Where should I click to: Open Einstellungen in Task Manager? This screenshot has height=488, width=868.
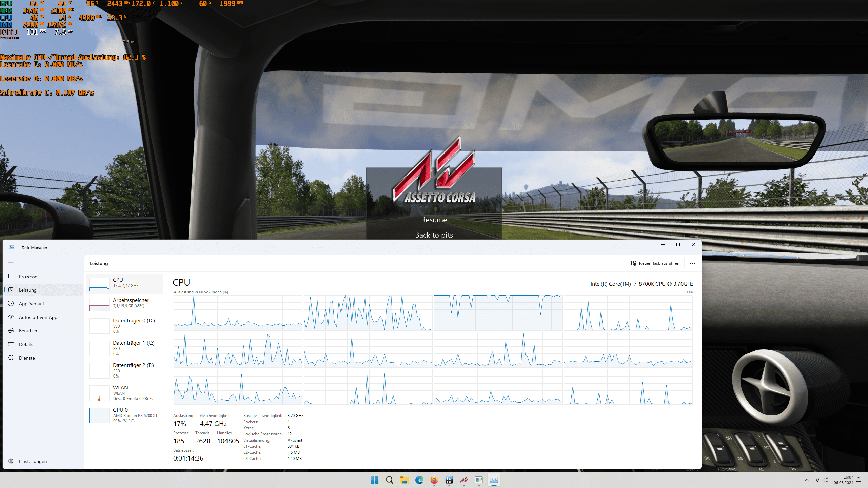point(43,461)
